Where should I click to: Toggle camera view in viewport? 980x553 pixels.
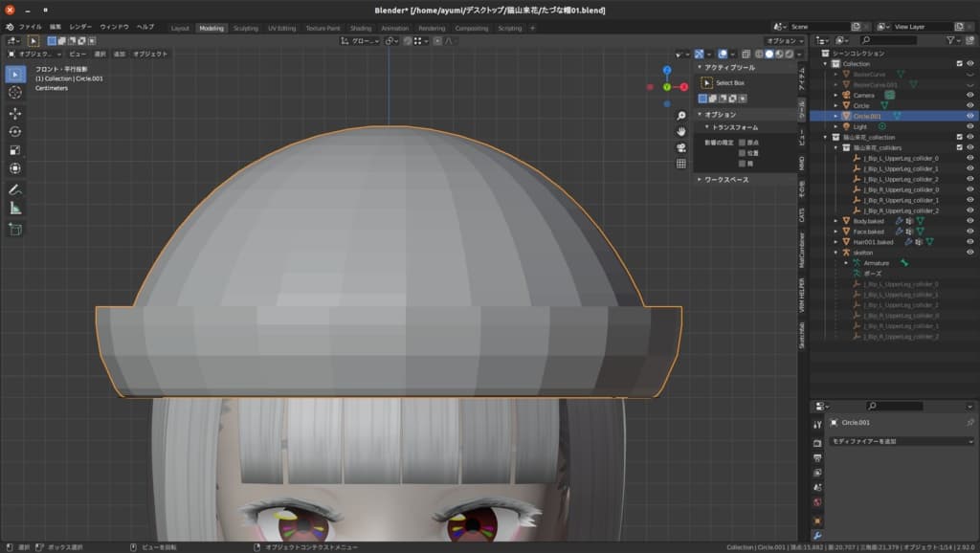coord(681,147)
